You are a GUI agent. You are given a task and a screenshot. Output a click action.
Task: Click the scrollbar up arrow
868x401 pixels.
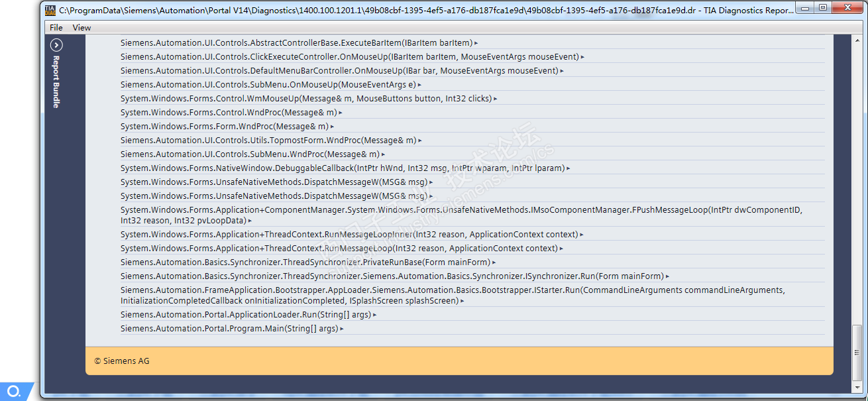click(x=857, y=40)
